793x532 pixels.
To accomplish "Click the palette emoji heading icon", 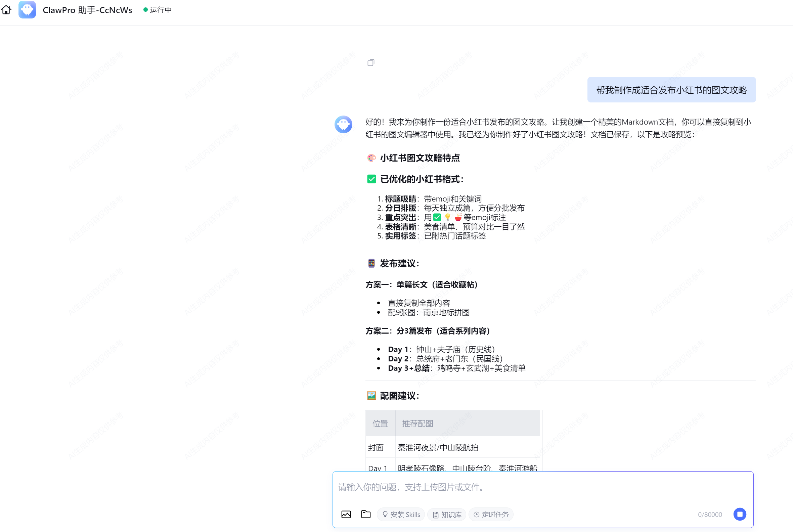I will point(371,158).
